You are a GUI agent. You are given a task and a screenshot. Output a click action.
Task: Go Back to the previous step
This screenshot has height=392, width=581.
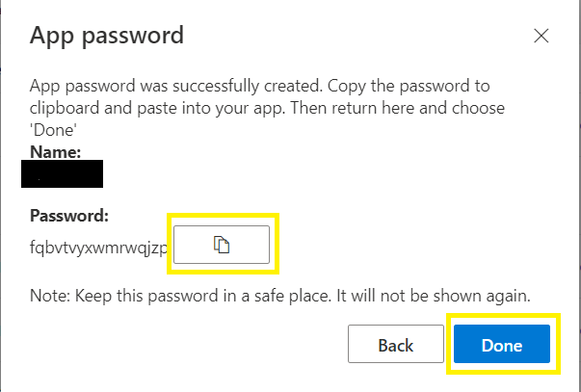tap(395, 345)
